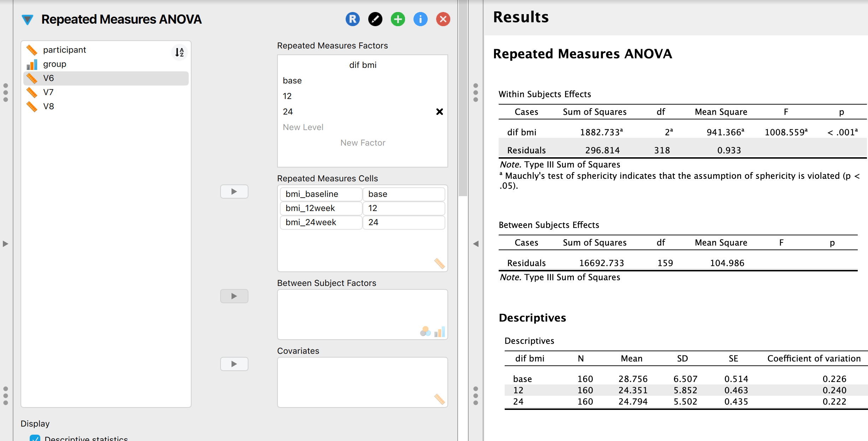
Task: Collapse the Repeated Measures ANOVA section triangle
Action: click(x=28, y=19)
